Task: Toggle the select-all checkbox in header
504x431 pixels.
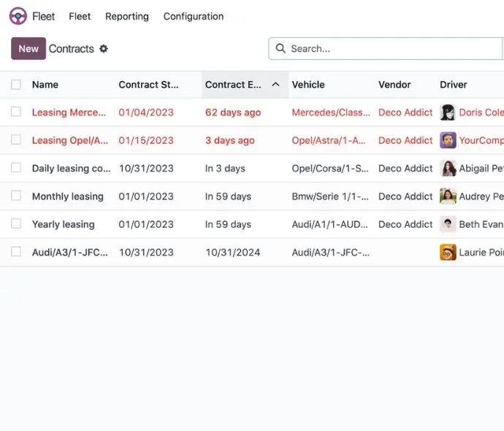Action: pos(16,85)
